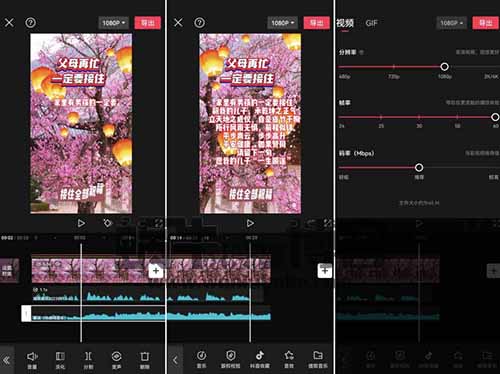This screenshot has width=500, height=374.
Task: Select the 25 frame rate label
Action: point(381,126)
